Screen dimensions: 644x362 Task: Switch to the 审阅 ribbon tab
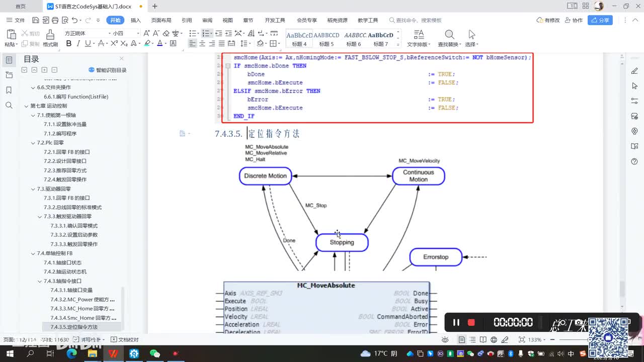tap(207, 20)
